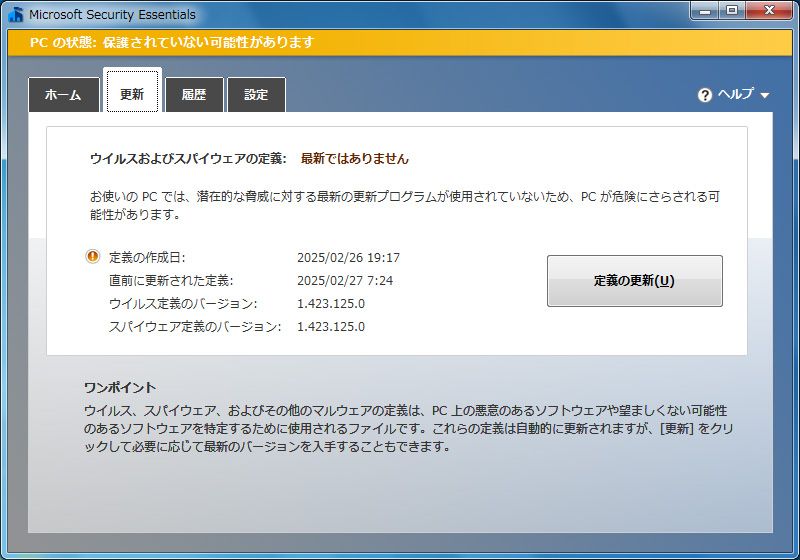This screenshot has height=560, width=800.
Task: Switch to the 履歴 tab
Action: pyautogui.click(x=194, y=94)
